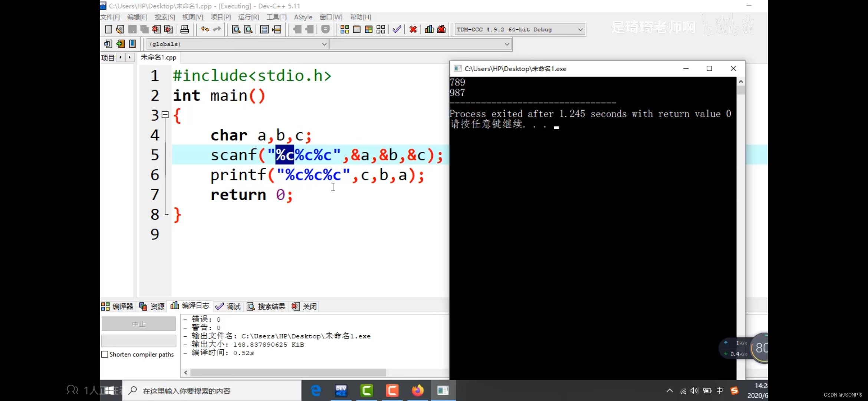Click the Find magnifier toolbar icon

[x=236, y=29]
